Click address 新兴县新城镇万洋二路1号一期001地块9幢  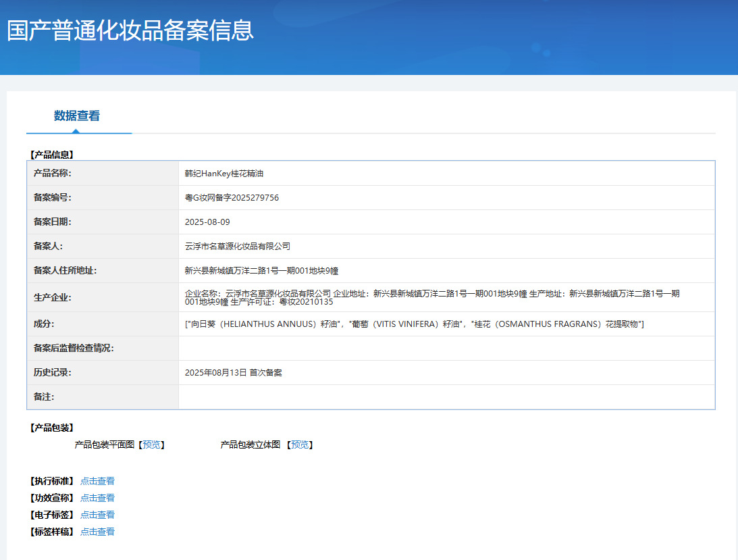coord(261,271)
